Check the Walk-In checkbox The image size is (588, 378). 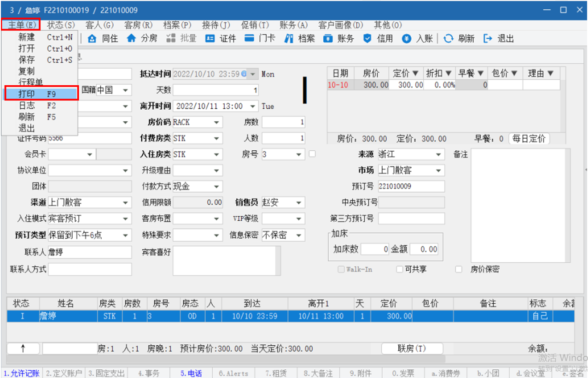click(341, 269)
